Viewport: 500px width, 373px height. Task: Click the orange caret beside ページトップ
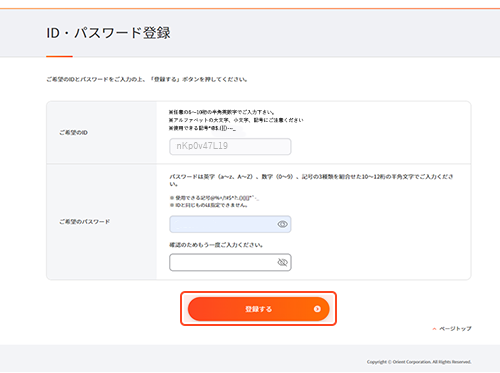coord(434,329)
